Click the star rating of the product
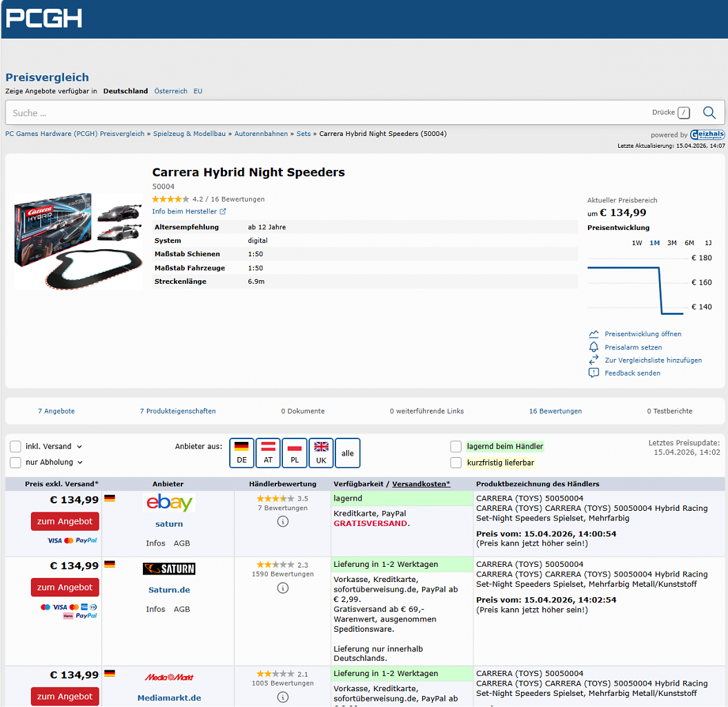The image size is (728, 707). (x=170, y=200)
